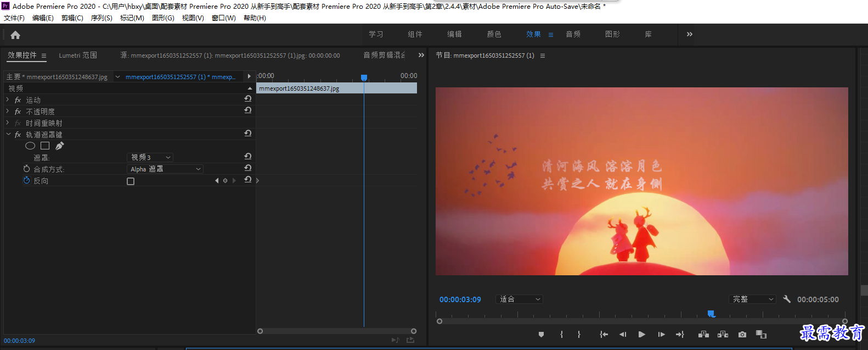868x350 pixels.
Task: Open the master clip dropdown arrow
Action: coord(117,77)
